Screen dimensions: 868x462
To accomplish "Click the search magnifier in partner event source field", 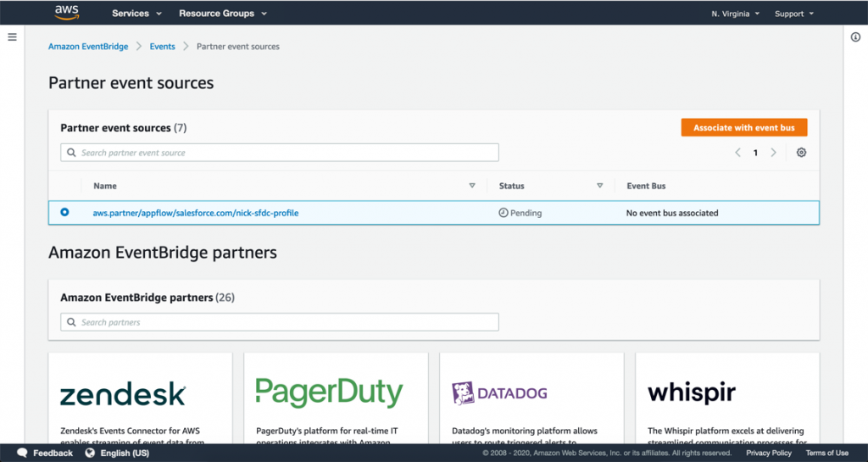I will [71, 153].
